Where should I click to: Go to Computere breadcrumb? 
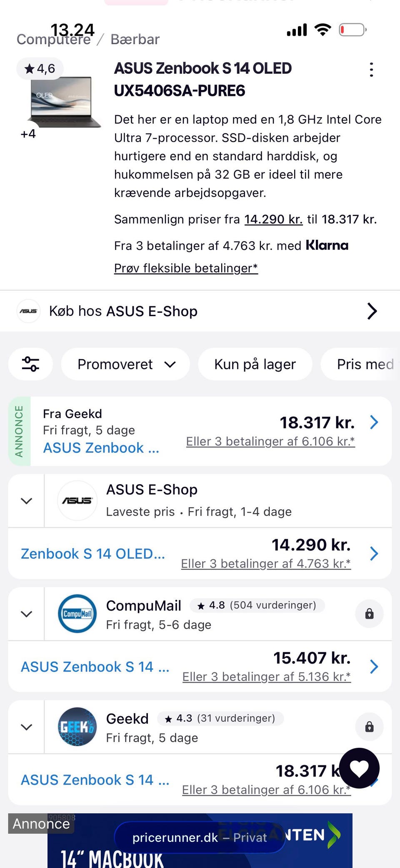53,40
